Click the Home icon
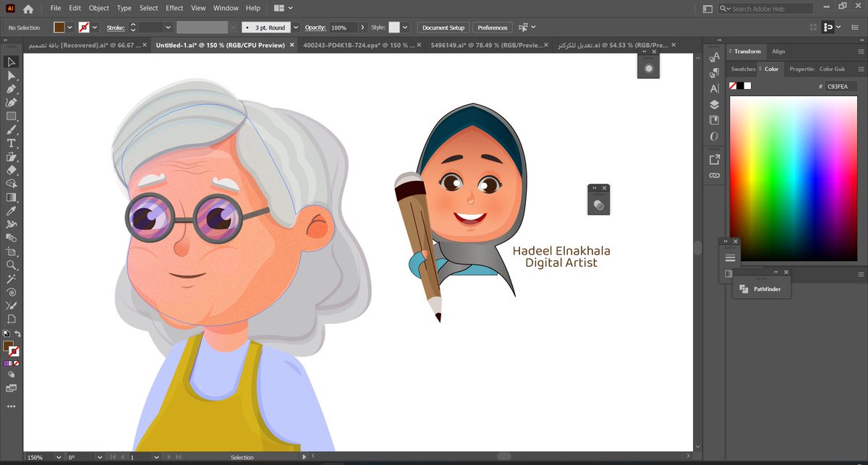 (28, 9)
